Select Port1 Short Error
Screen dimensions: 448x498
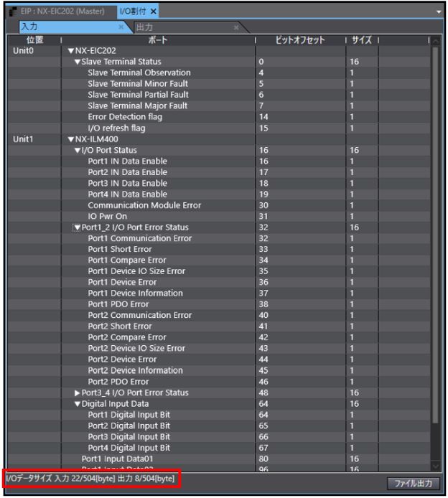219,250
